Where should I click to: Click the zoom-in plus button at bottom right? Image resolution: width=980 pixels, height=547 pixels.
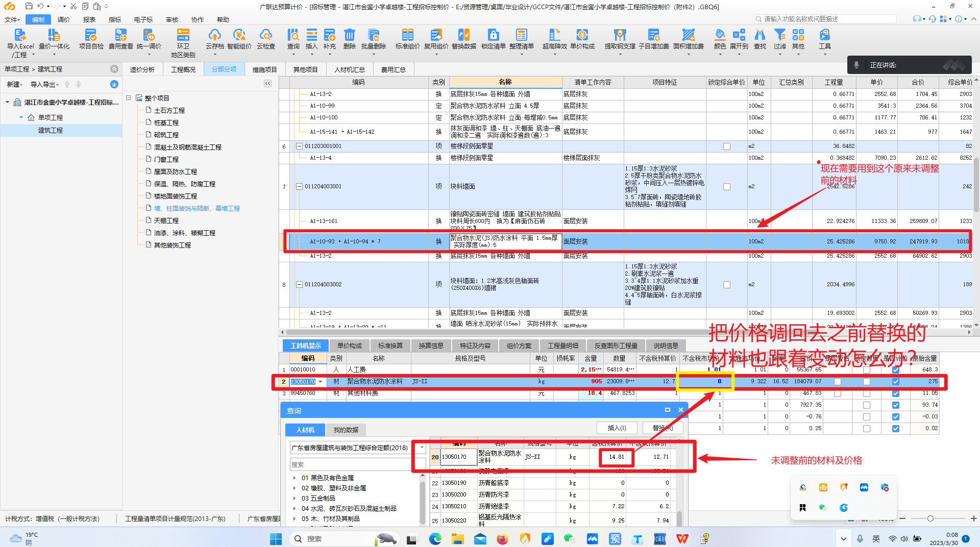point(974,518)
